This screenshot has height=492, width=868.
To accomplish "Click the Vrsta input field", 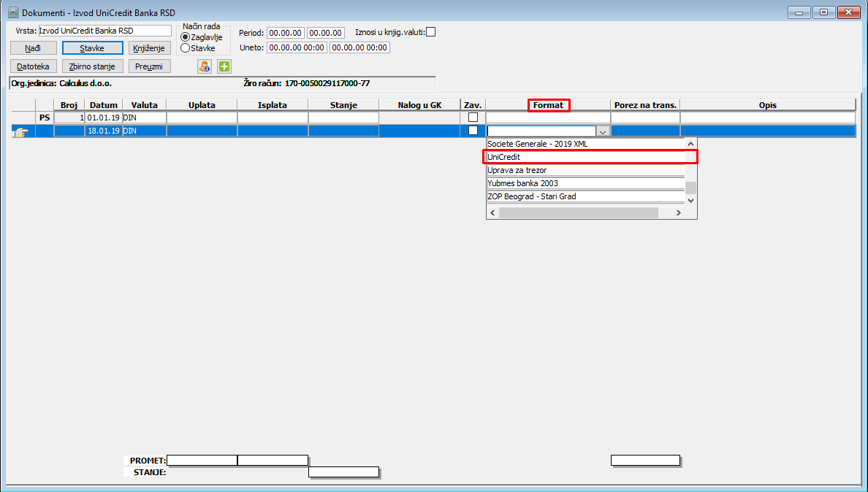I will coord(105,31).
